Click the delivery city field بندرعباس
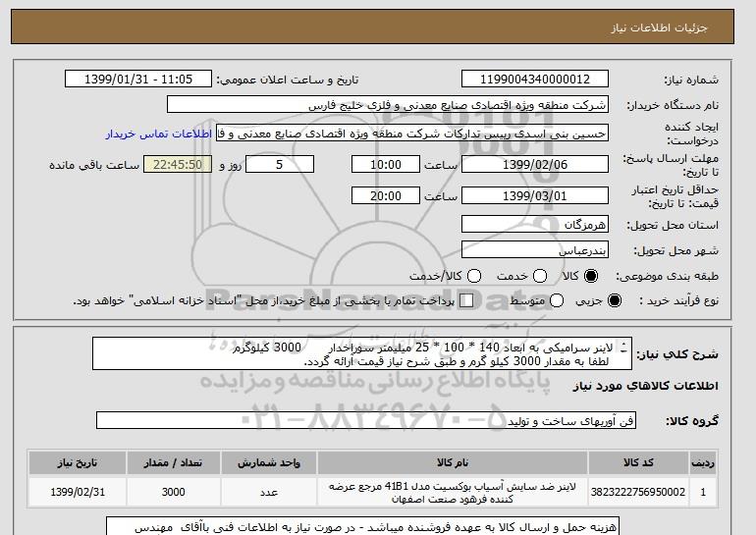The image size is (756, 535). 535,250
